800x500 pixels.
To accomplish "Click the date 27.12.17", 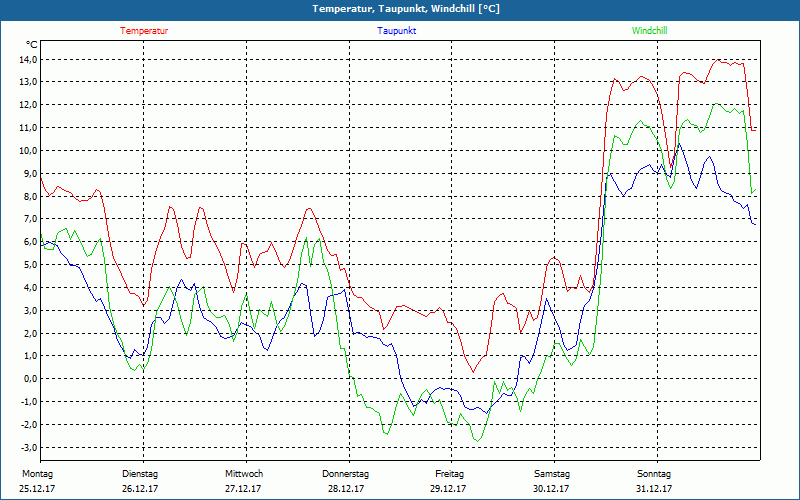I will [243, 489].
